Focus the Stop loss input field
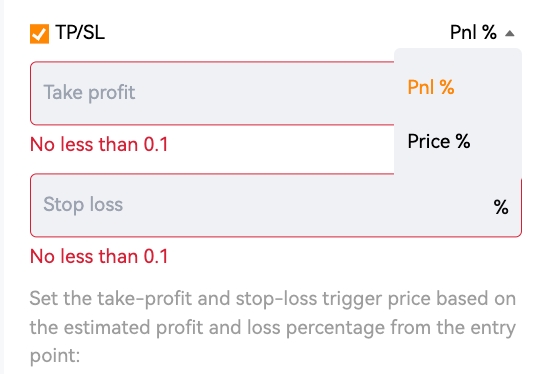 click(x=276, y=205)
